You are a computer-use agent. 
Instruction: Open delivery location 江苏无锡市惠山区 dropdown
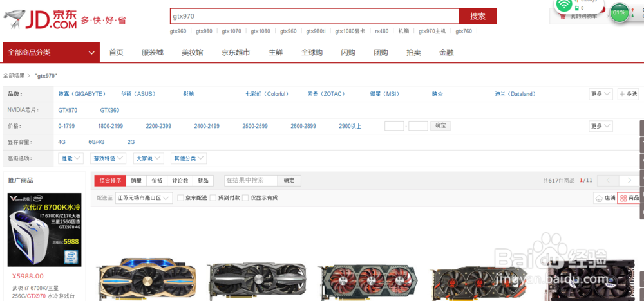click(x=144, y=197)
